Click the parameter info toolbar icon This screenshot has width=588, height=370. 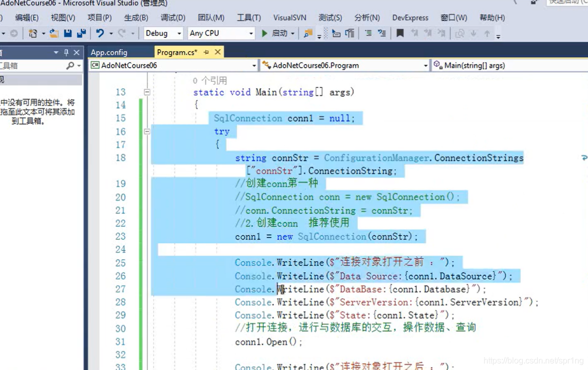coord(350,34)
